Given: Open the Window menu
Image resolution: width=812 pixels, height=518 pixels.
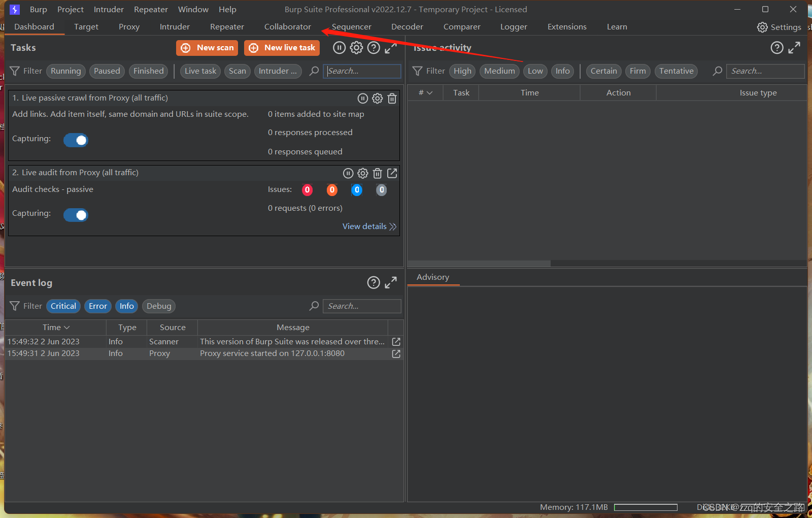Looking at the screenshot, I should pyautogui.click(x=193, y=10).
